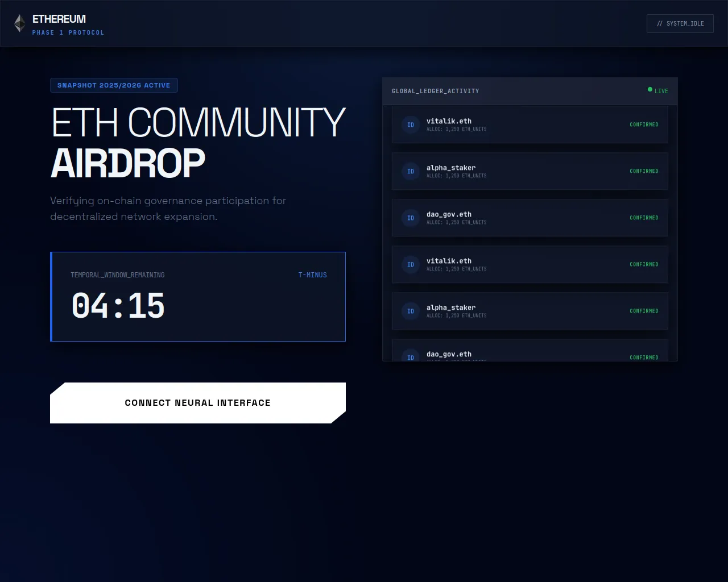Click CONFIRMED status in topmost dao_gov.eth row
Viewport: 728px width, 582px height.
pos(644,218)
